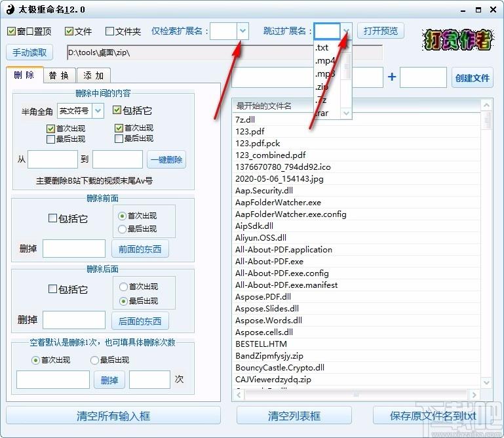Click the 删掉 input in 删除后面 section
Screen dimensions: 504x438
[74, 320]
